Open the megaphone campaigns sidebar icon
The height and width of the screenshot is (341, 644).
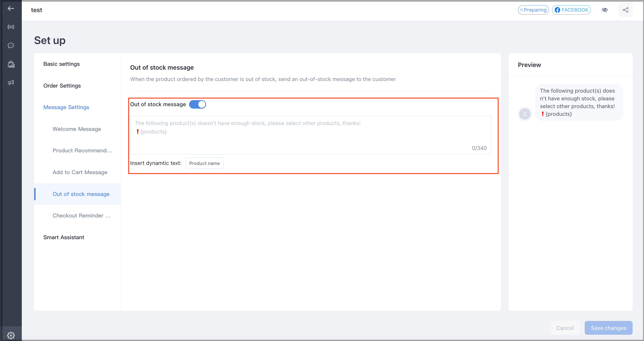coord(11,82)
